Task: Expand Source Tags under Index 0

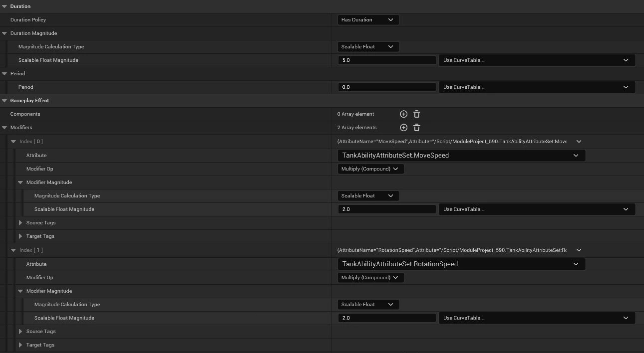Action: pos(20,223)
